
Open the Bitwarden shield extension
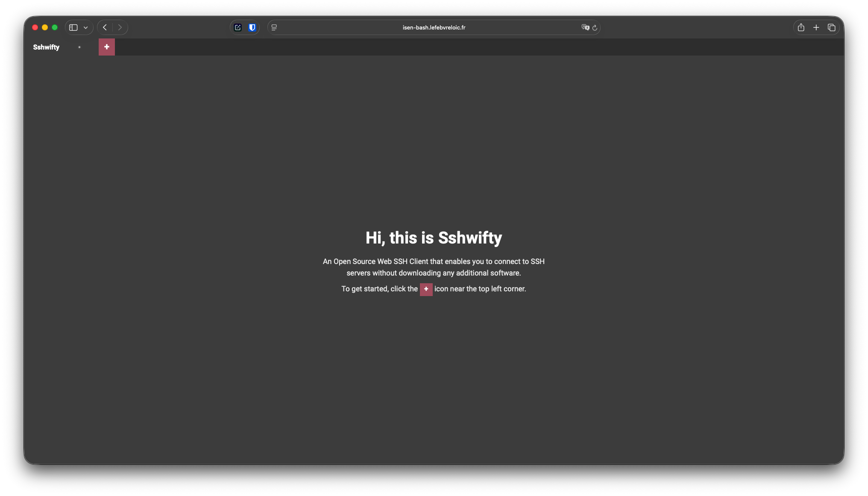pyautogui.click(x=252, y=27)
